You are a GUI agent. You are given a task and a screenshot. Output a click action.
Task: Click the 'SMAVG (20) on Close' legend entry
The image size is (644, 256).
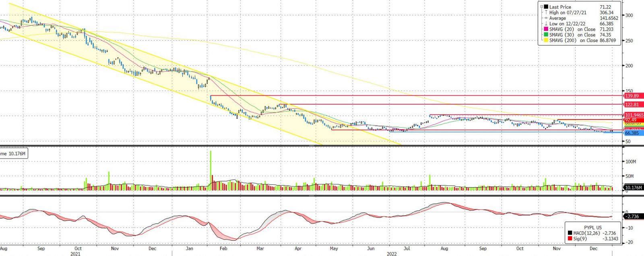pos(572,29)
